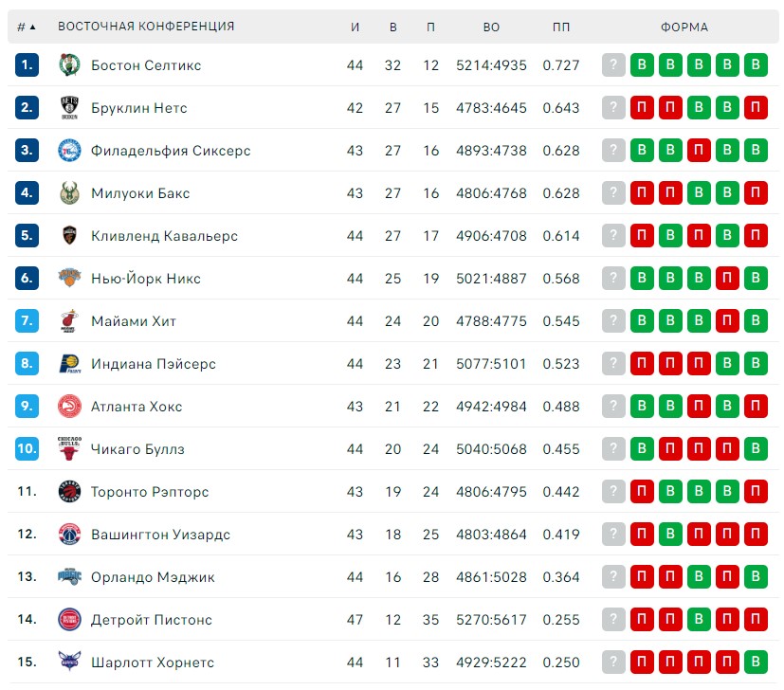Image resolution: width=784 pixels, height=690 pixels.
Task: Open the Нью-Йорк Никс team link
Action: coord(146,278)
